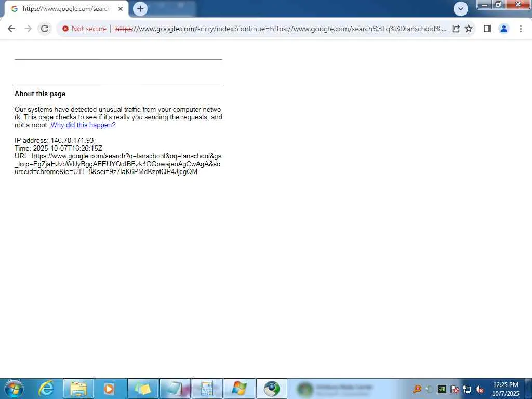Restore down the browser window
The image size is (532, 399).
498,5
